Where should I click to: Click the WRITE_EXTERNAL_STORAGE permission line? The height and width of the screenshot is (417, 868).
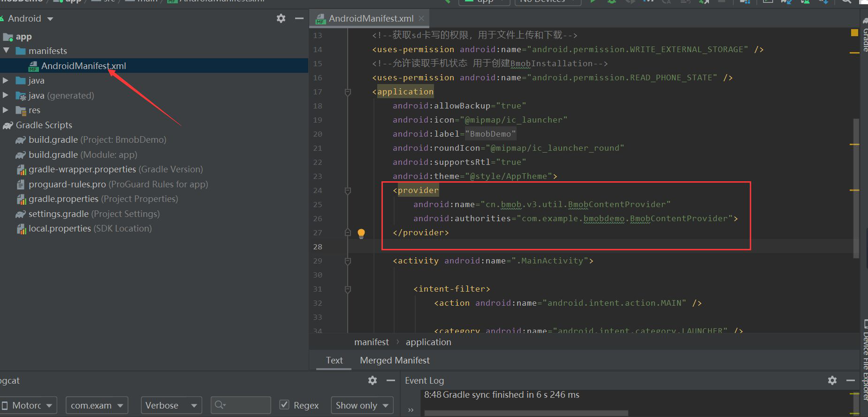(x=568, y=49)
